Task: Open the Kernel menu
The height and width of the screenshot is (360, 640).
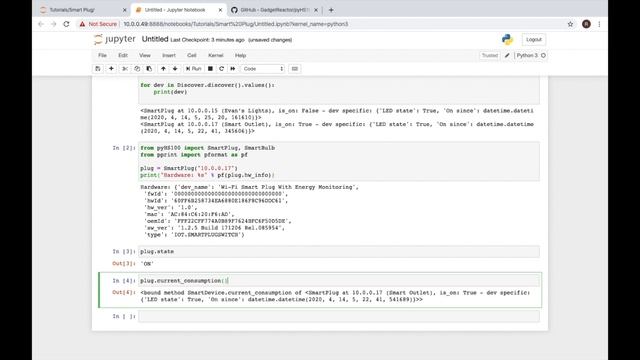Action: [216, 55]
